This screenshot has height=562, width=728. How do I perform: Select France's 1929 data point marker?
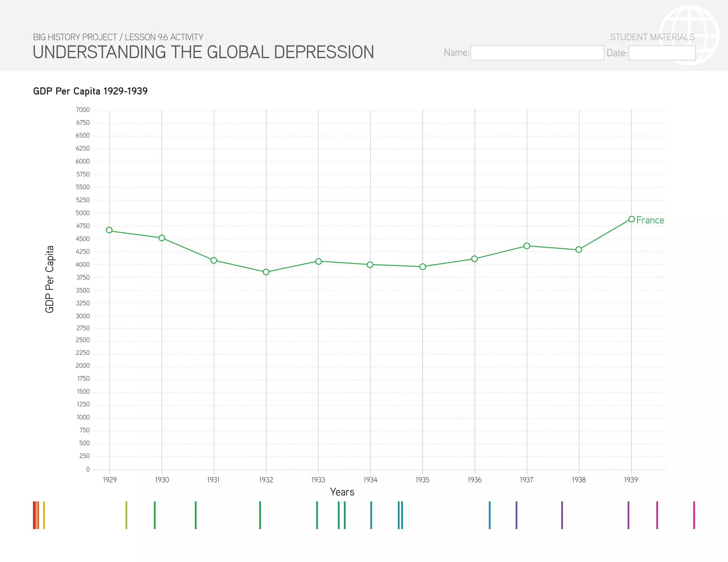tap(109, 230)
